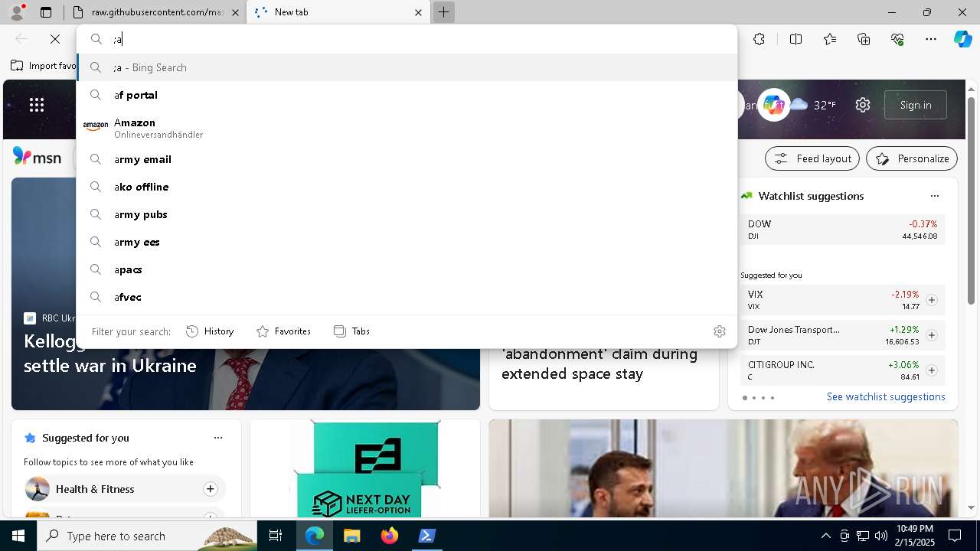Image resolution: width=980 pixels, height=551 pixels.
Task: Choose 'apacs' suggestion
Action: point(407,269)
